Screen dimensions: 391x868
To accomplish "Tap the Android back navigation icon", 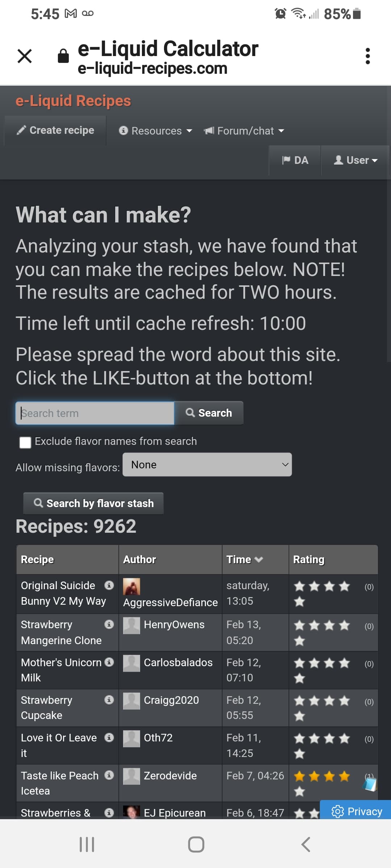I will tap(305, 844).
